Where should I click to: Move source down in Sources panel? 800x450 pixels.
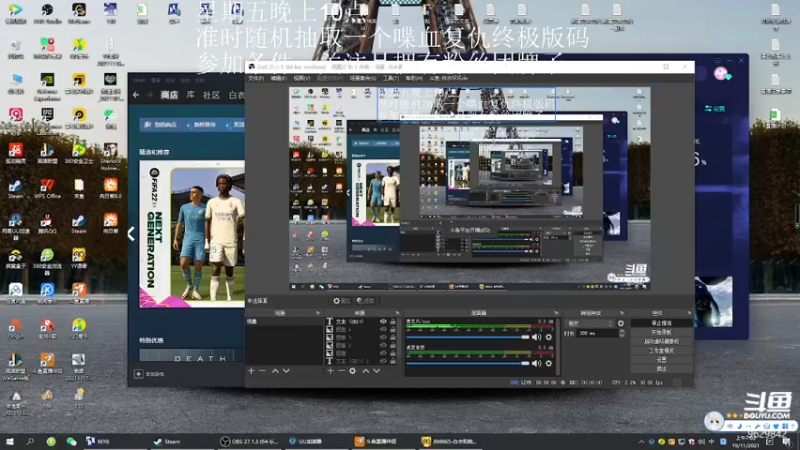[x=377, y=371]
